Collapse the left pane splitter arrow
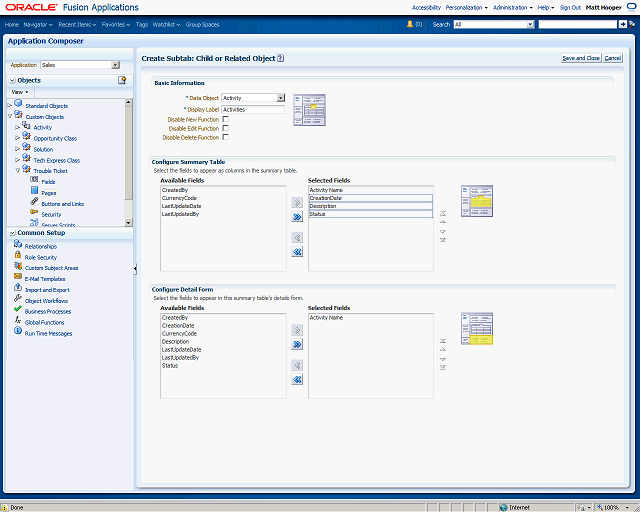Screen dimensions: 640x512 [x=135, y=268]
